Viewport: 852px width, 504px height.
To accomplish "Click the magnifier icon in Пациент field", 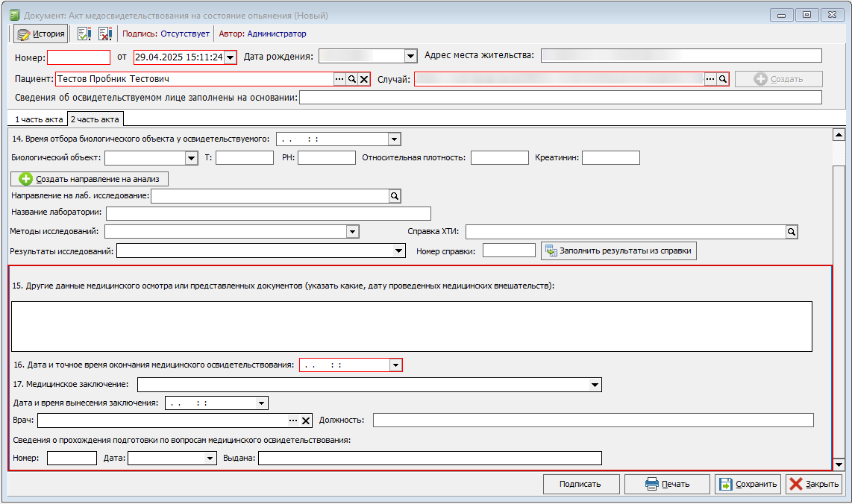I will click(x=352, y=79).
